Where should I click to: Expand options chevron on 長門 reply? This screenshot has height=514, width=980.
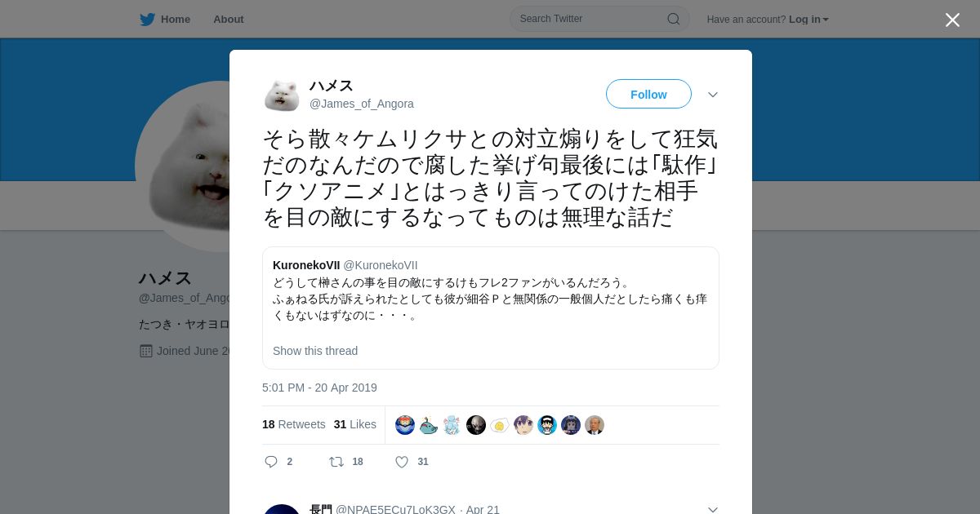click(713, 509)
